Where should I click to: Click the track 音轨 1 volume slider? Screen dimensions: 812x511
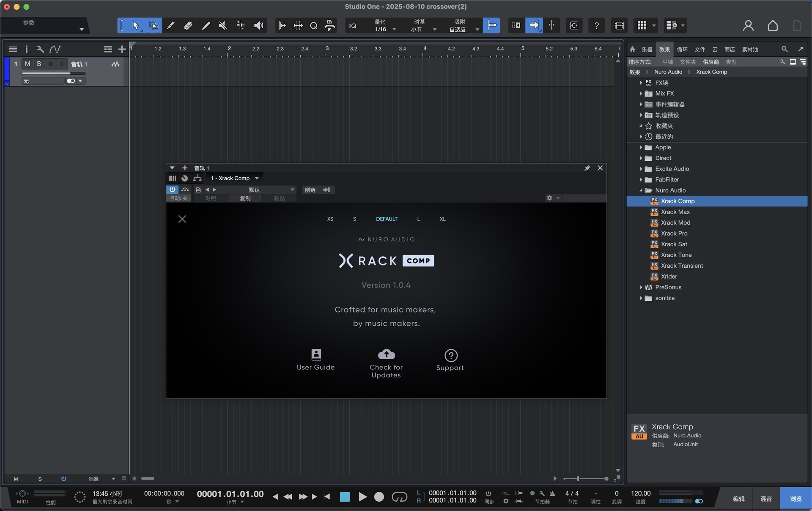[53, 74]
